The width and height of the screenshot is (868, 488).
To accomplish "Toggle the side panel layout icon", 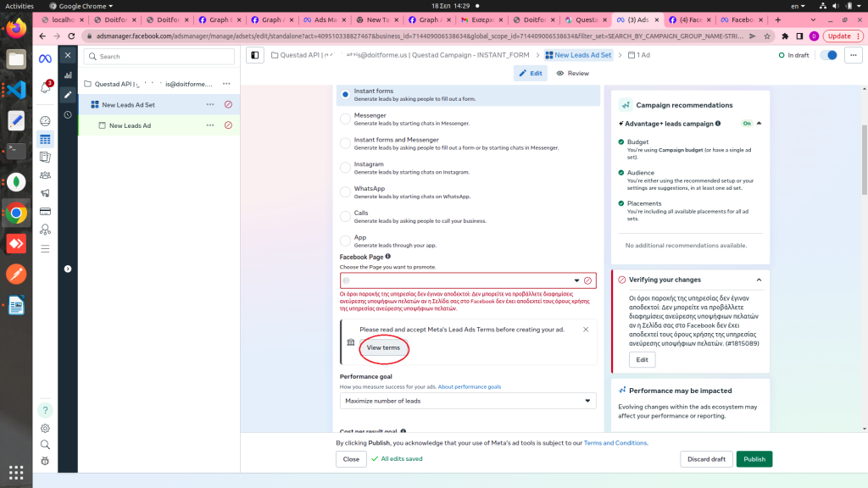I will pyautogui.click(x=254, y=55).
